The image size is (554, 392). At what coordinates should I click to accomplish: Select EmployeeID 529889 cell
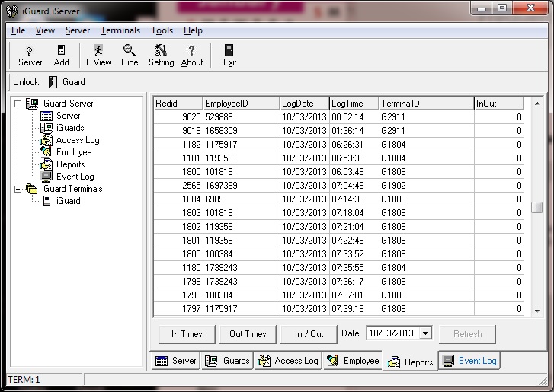coord(242,117)
